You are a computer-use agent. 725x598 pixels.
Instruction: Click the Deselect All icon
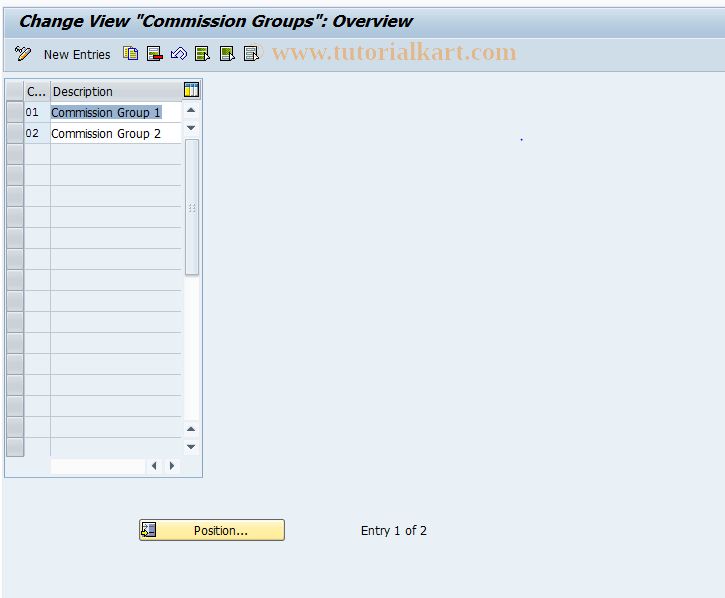[x=251, y=54]
